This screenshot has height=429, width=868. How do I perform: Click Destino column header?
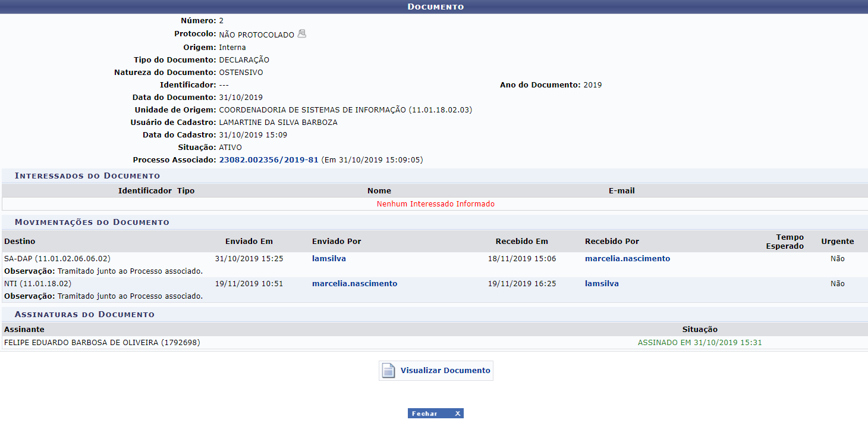point(20,242)
